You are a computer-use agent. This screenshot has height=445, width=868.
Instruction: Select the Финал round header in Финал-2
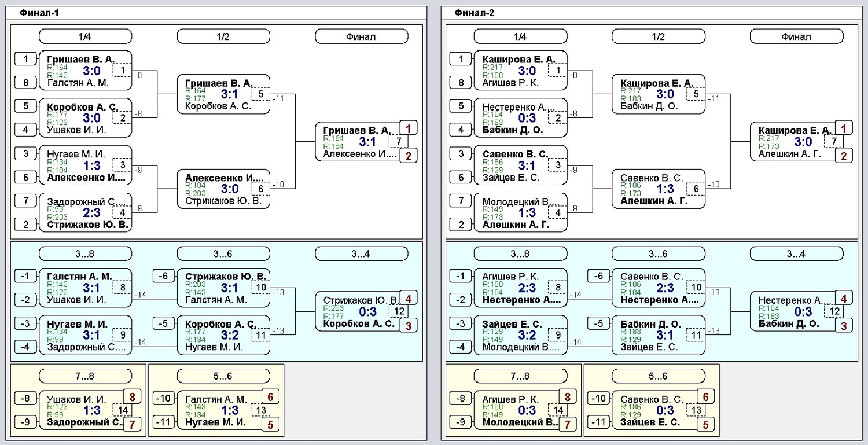pos(796,36)
